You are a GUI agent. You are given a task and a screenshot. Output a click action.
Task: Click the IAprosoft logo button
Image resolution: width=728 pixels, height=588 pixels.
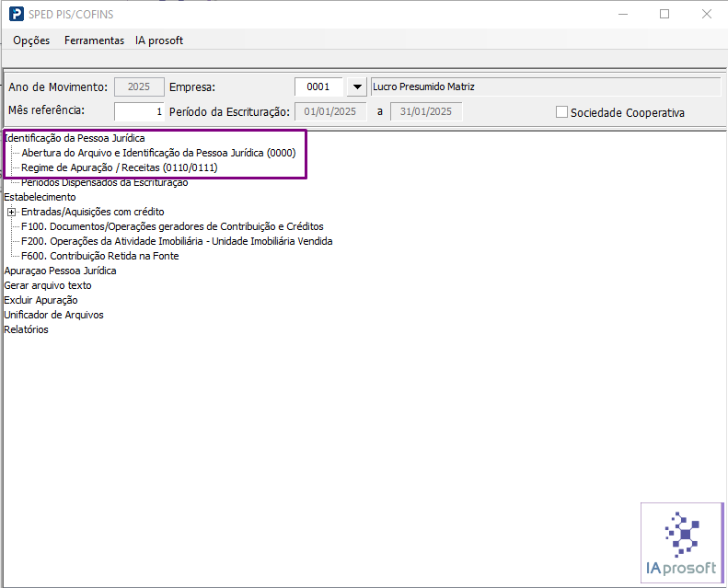682,543
